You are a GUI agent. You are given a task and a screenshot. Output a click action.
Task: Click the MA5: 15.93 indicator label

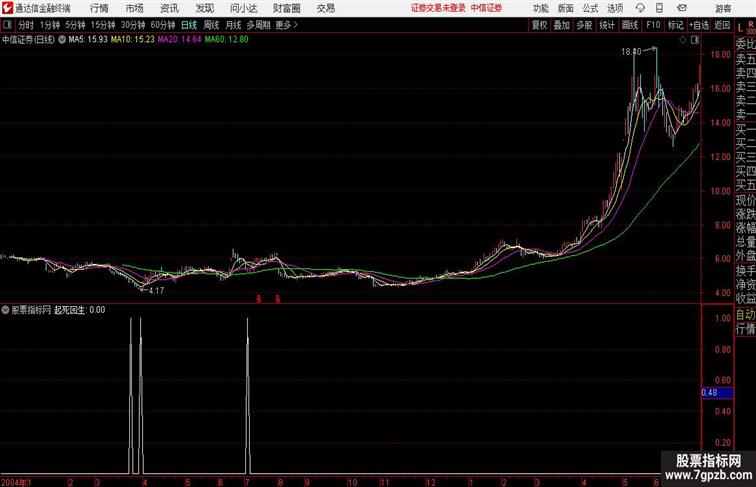point(88,40)
